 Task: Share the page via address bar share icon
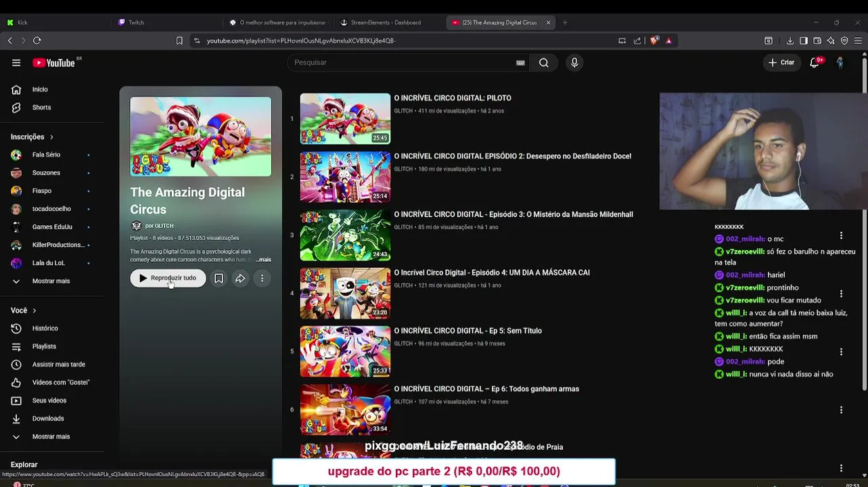pyautogui.click(x=637, y=41)
